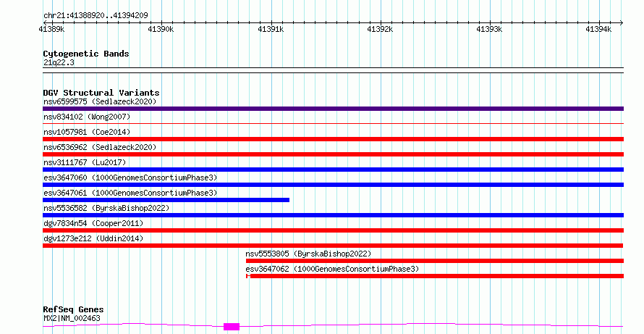Open nsv5536582 (ByrskaBishop2022) variant label

click(x=106, y=208)
